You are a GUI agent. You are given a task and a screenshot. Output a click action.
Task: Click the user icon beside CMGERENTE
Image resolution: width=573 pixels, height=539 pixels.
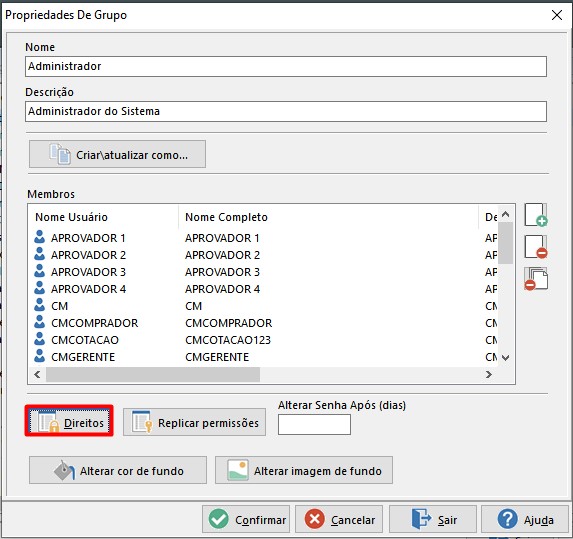[x=39, y=356]
